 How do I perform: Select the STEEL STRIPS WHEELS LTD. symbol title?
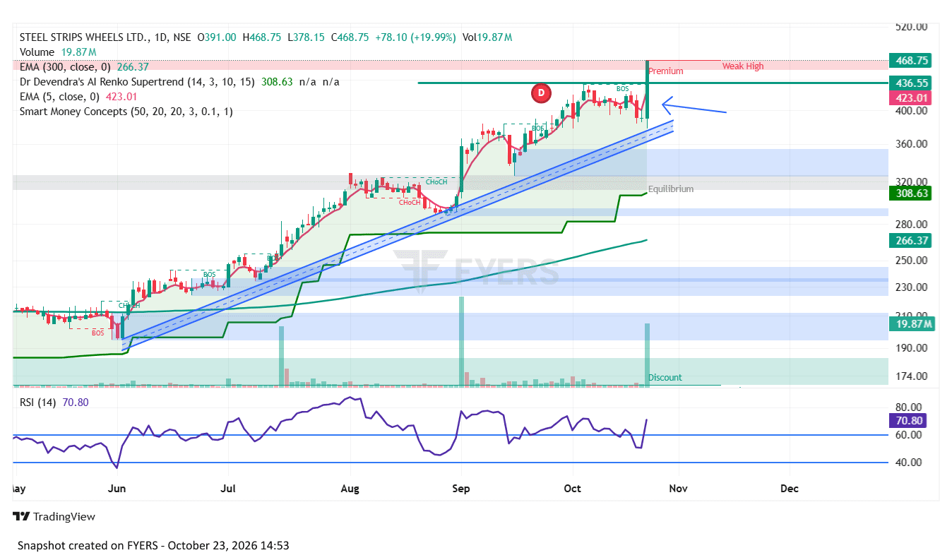[85, 37]
